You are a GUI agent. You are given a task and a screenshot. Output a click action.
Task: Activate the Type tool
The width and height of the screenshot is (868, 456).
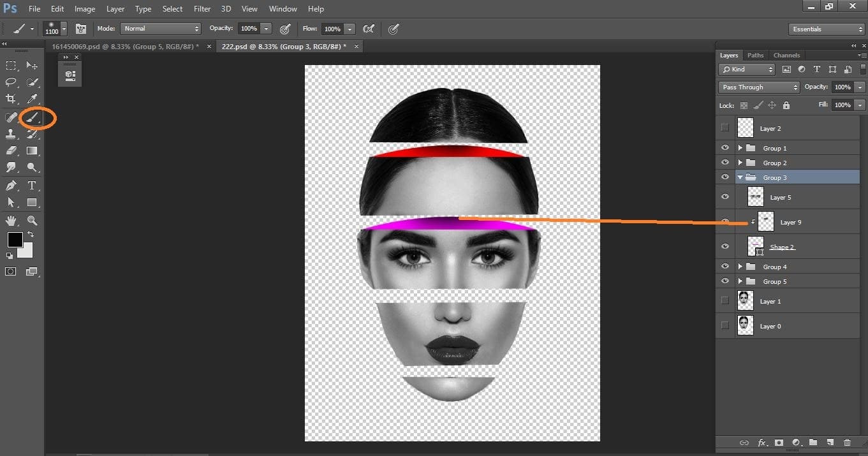(x=31, y=185)
